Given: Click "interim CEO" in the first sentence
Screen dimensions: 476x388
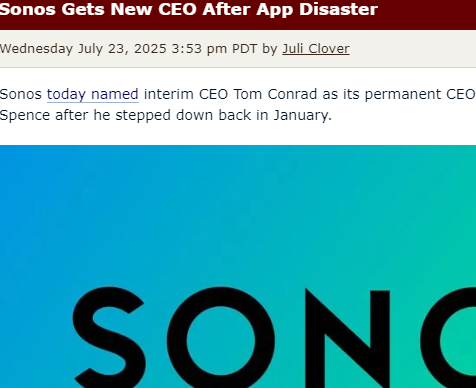Looking at the screenshot, I should (x=186, y=94).
